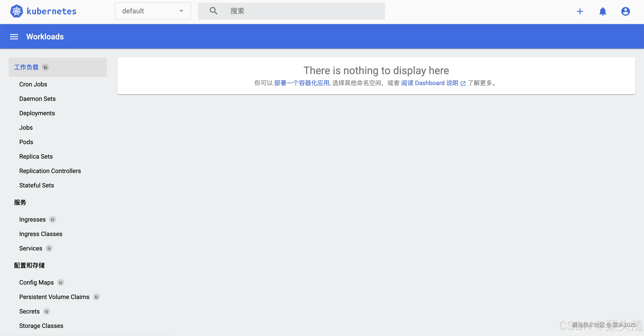Toggle the hamburger sidebar menu icon

tap(14, 37)
